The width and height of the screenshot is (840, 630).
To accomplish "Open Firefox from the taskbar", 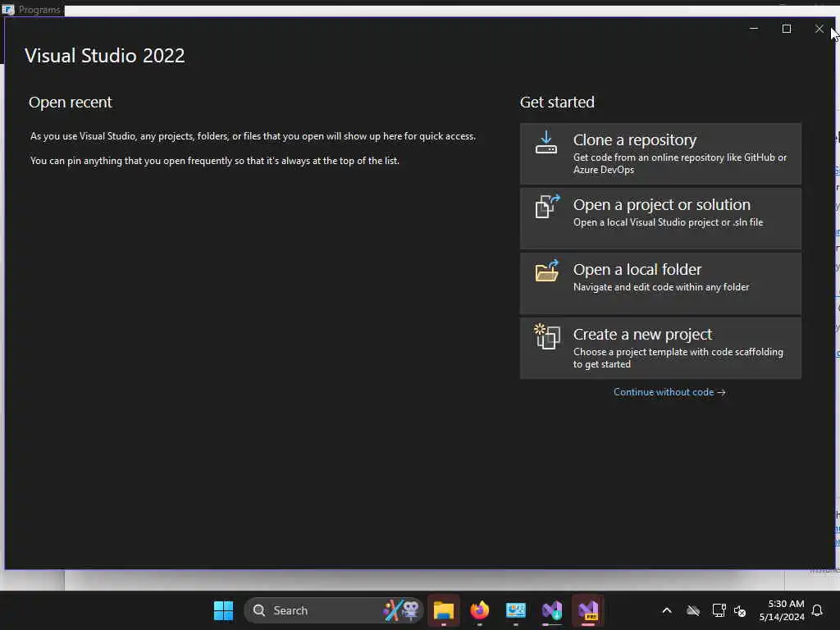I will coord(479,610).
